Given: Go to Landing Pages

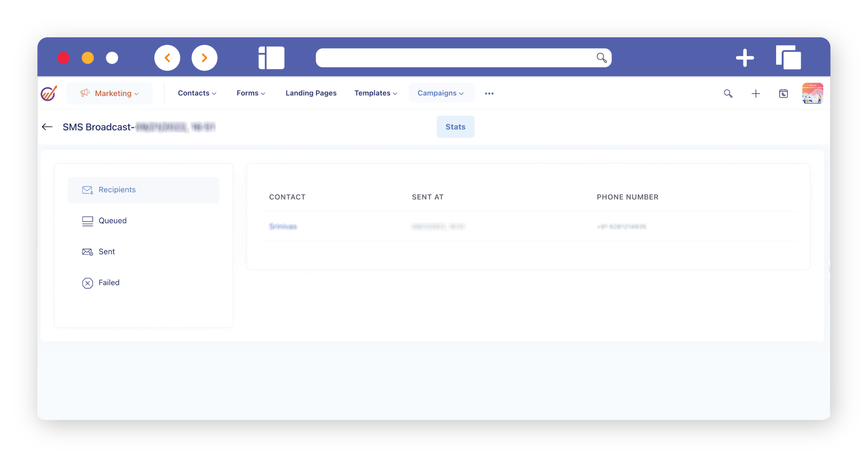Looking at the screenshot, I should tap(311, 93).
